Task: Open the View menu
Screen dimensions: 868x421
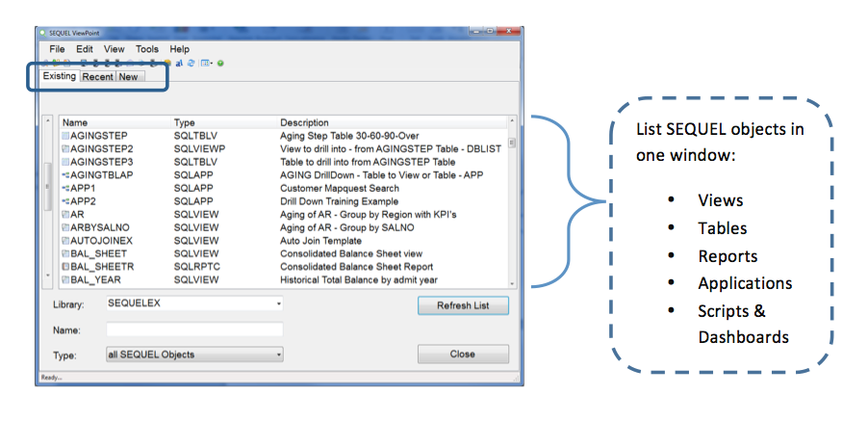Action: click(115, 49)
